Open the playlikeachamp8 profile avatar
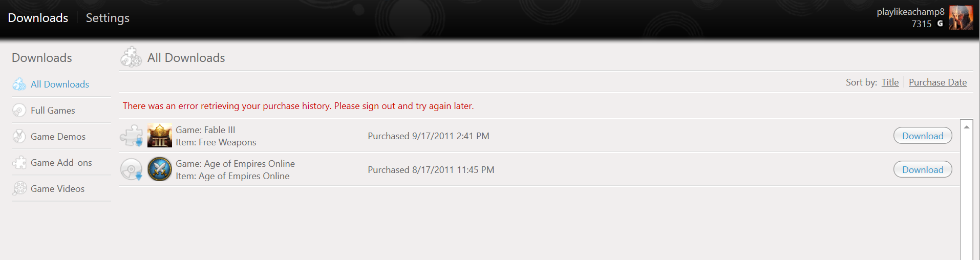The width and height of the screenshot is (980, 260). click(x=961, y=17)
